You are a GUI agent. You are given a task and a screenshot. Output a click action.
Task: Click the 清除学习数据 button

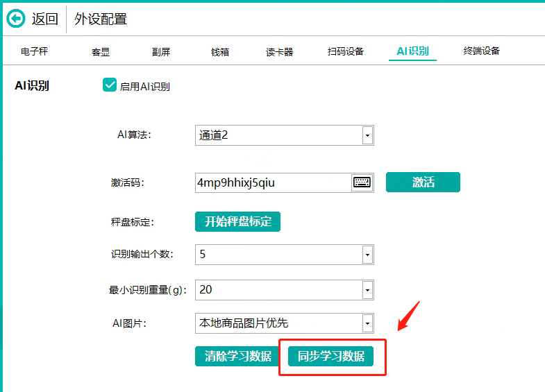tap(238, 356)
